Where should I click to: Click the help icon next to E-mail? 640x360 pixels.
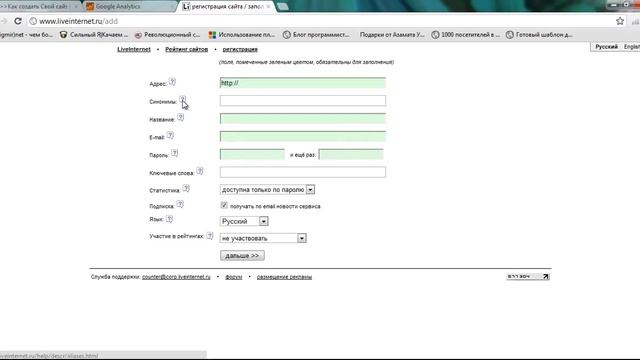pyautogui.click(x=170, y=136)
